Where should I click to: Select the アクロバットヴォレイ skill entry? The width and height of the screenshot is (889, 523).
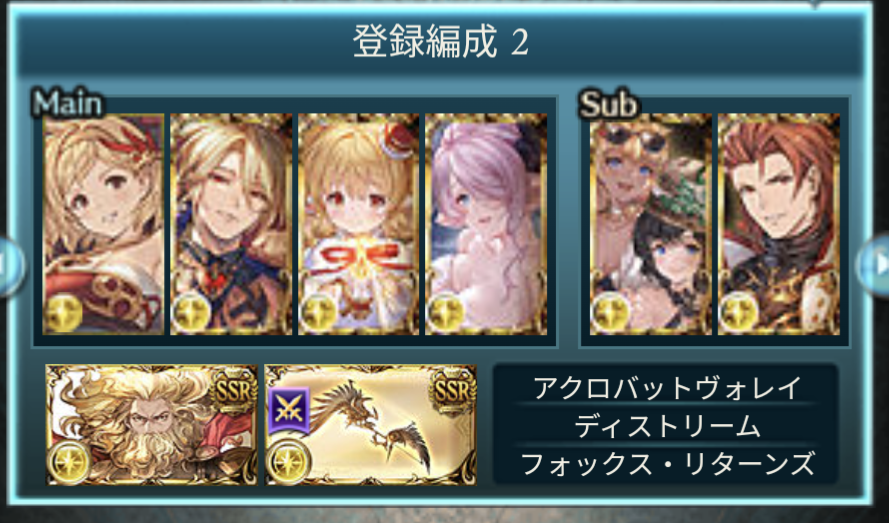click(x=667, y=389)
